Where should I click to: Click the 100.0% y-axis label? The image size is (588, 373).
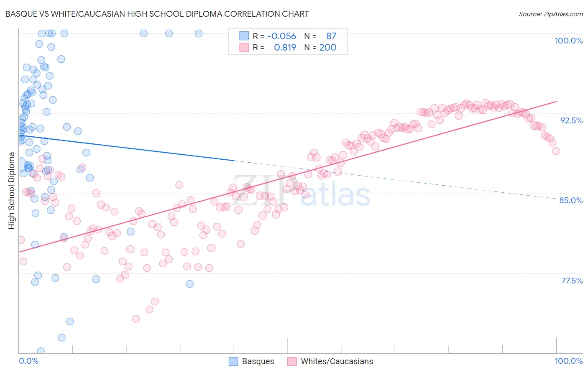tap(568, 41)
